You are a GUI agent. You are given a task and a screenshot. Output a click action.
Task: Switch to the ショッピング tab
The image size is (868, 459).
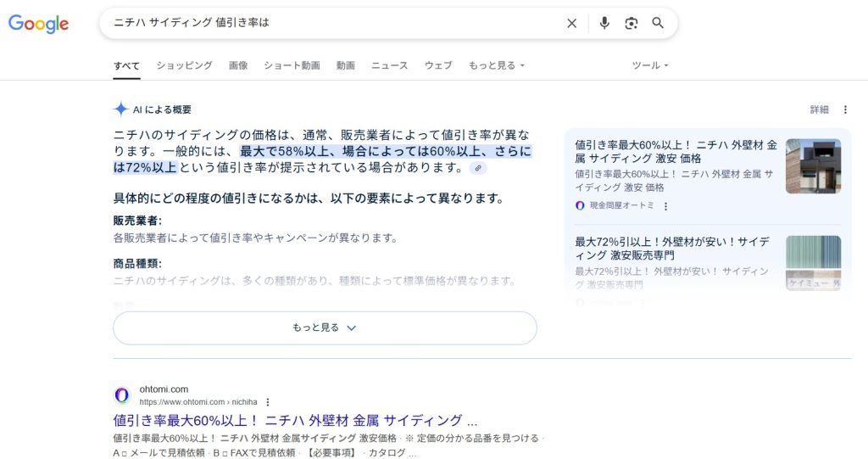click(x=184, y=65)
